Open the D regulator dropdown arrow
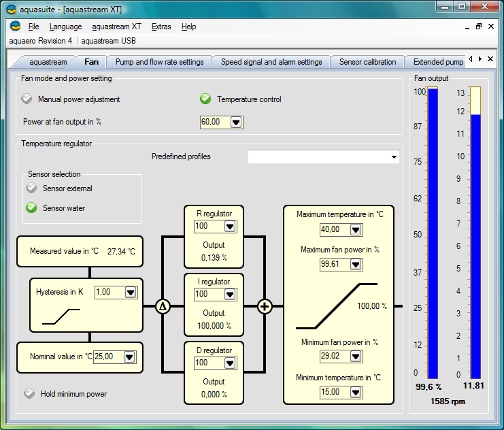 pos(230,363)
